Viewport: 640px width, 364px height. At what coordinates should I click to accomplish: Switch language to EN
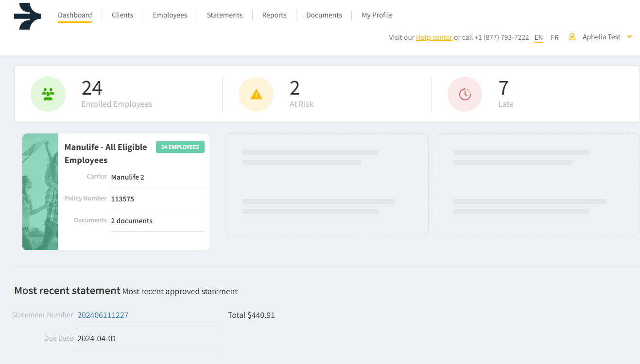(538, 37)
